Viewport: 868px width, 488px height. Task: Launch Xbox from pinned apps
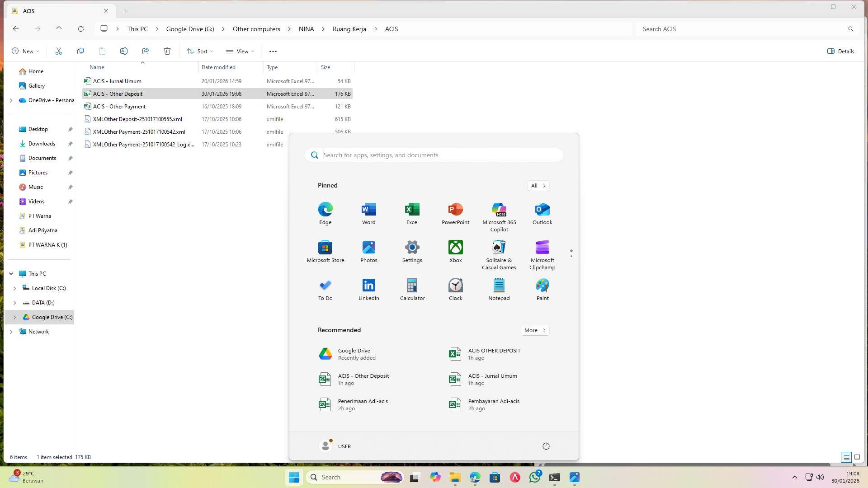tap(455, 251)
